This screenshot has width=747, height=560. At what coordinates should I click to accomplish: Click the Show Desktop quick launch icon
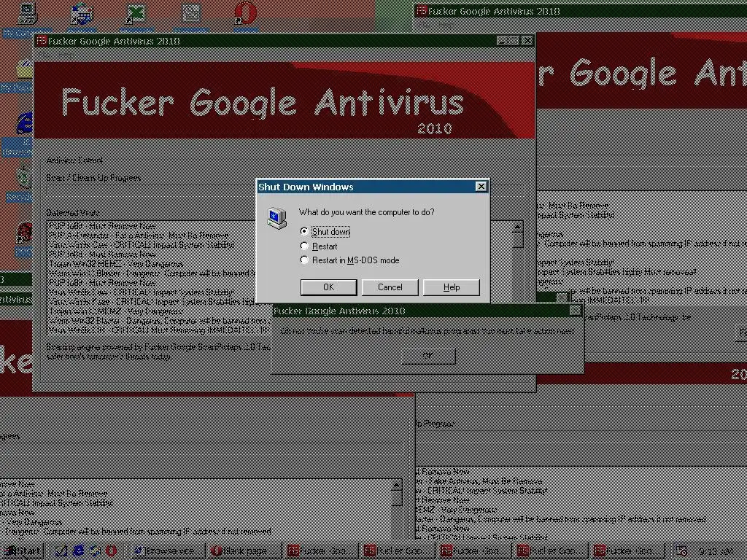(x=61, y=551)
